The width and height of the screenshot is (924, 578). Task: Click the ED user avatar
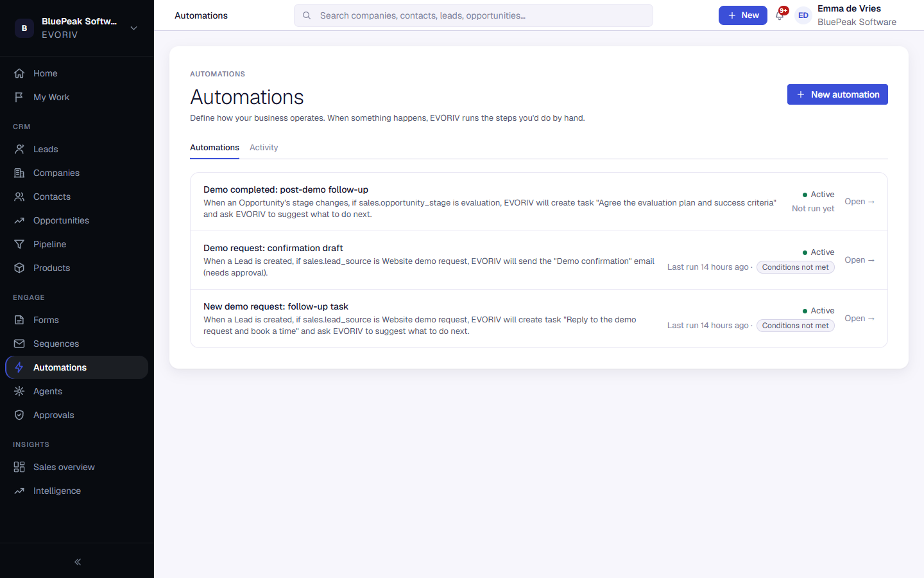pos(803,15)
